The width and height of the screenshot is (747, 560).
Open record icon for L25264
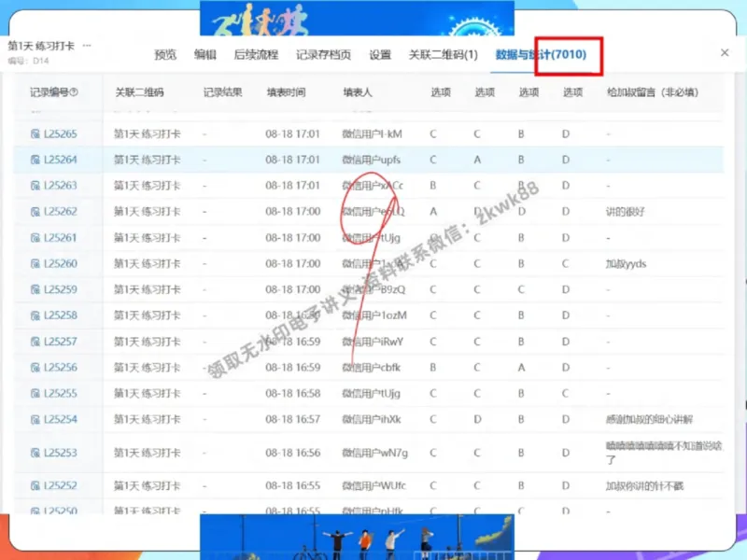point(35,160)
